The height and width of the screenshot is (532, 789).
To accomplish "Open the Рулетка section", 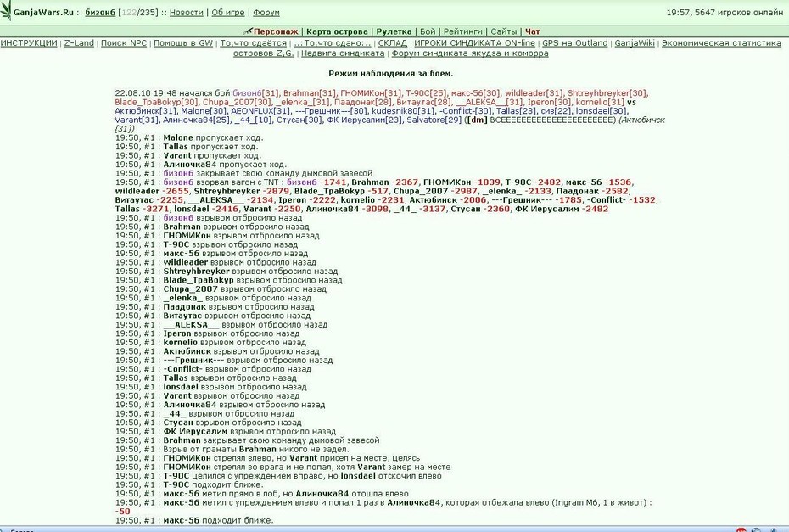I will pos(394,31).
